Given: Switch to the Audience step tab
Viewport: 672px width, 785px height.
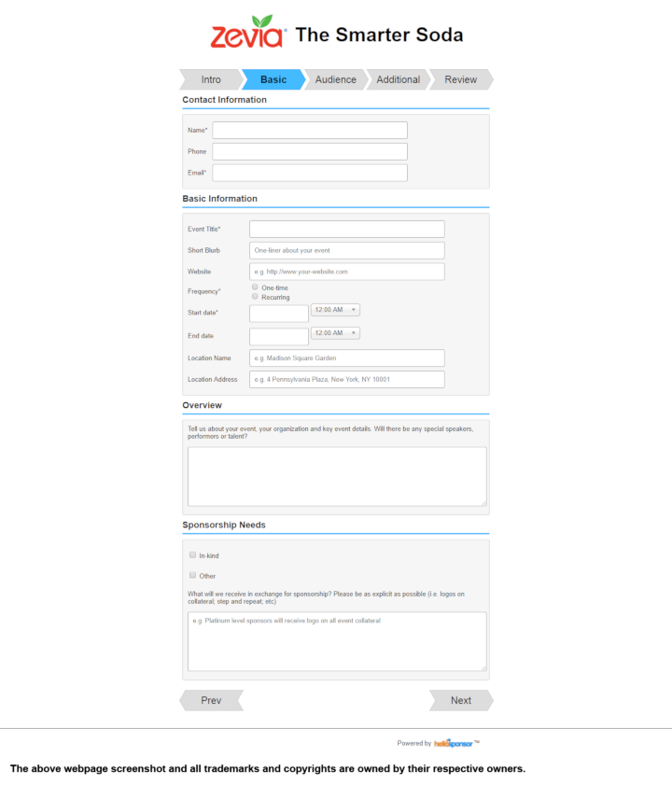Looking at the screenshot, I should (335, 79).
